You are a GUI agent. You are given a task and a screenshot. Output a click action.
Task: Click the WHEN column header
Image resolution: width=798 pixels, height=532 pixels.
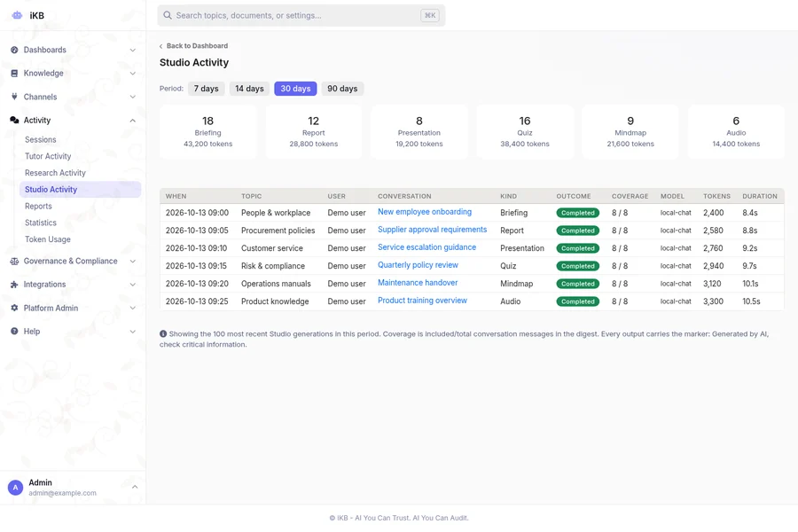tap(176, 196)
